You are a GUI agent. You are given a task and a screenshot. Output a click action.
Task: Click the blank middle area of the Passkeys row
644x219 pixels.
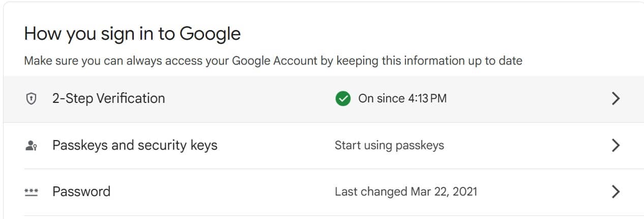coord(275,146)
